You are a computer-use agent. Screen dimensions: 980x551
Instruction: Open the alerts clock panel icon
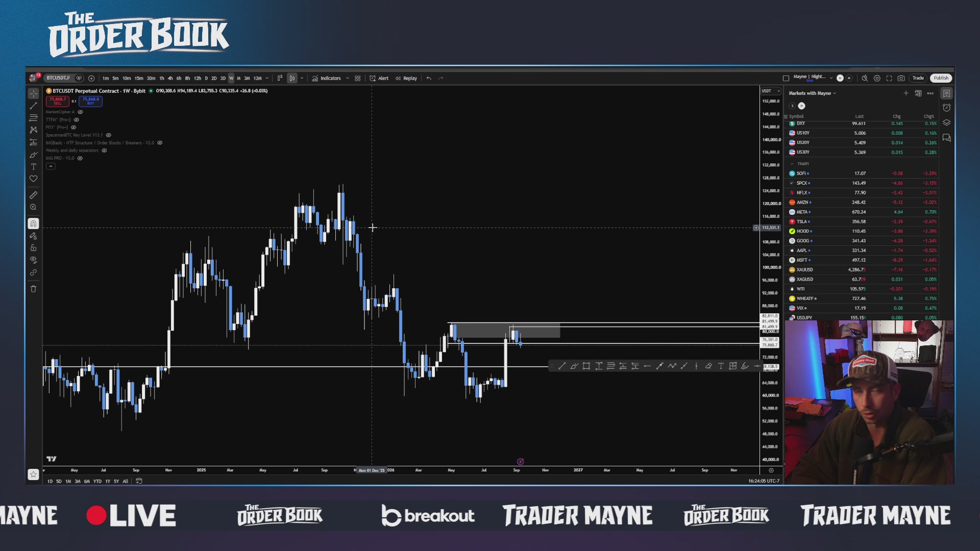click(x=947, y=108)
